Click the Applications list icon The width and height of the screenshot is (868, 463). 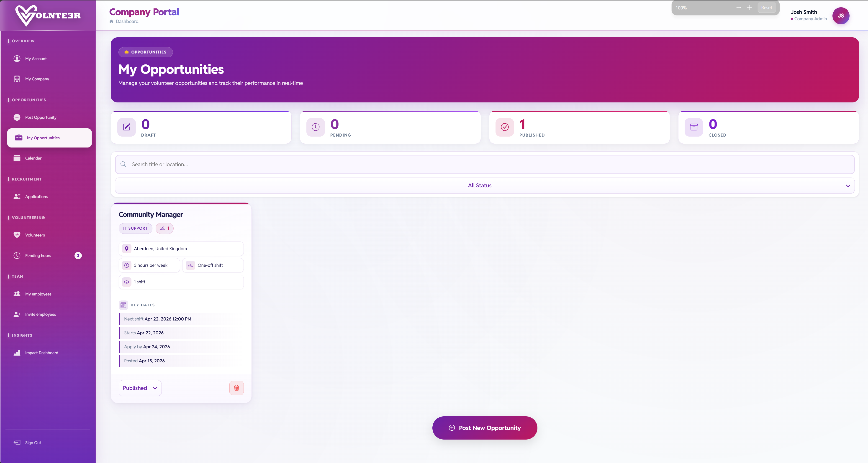tap(17, 197)
